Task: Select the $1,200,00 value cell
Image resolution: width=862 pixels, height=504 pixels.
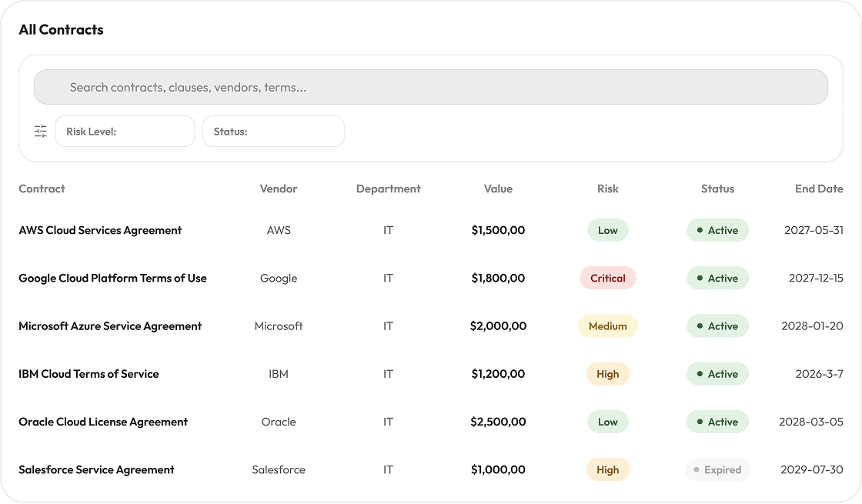Action: click(x=498, y=374)
